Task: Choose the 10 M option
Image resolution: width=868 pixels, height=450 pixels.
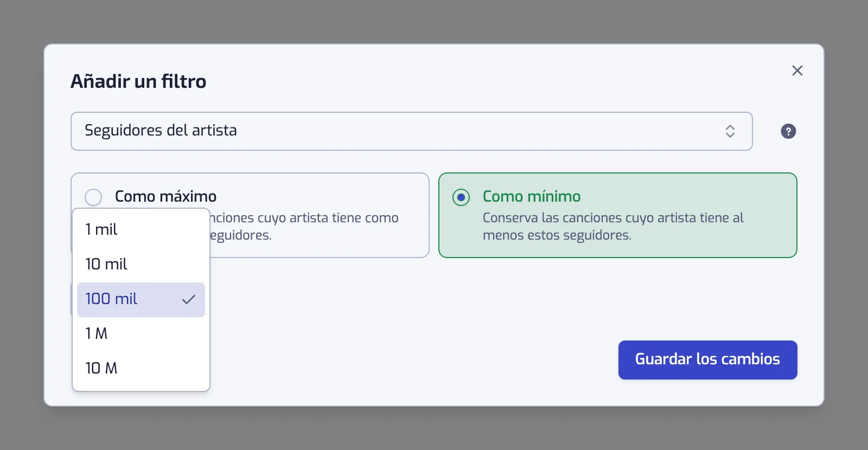Action: [141, 368]
